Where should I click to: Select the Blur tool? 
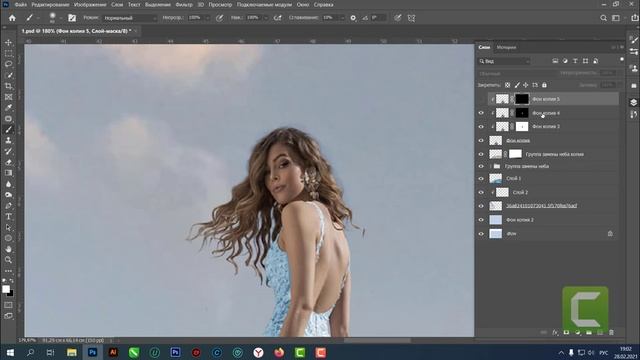point(8,184)
